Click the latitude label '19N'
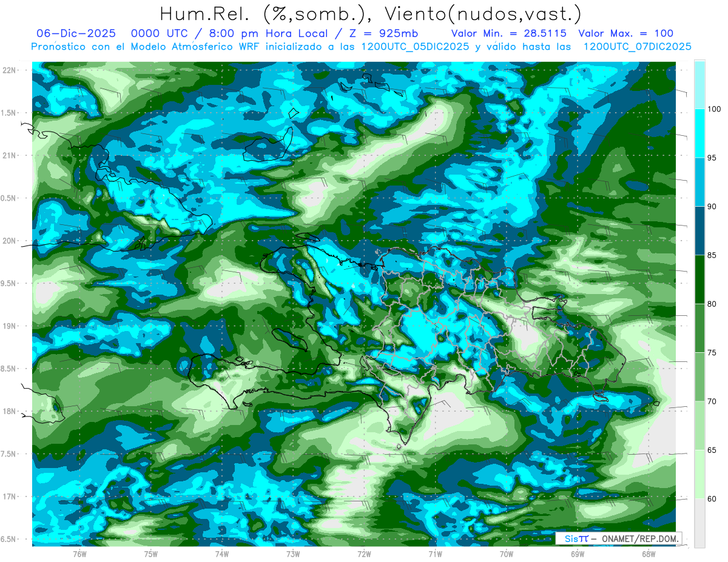Viewport: 728px width, 562px height. [10, 326]
